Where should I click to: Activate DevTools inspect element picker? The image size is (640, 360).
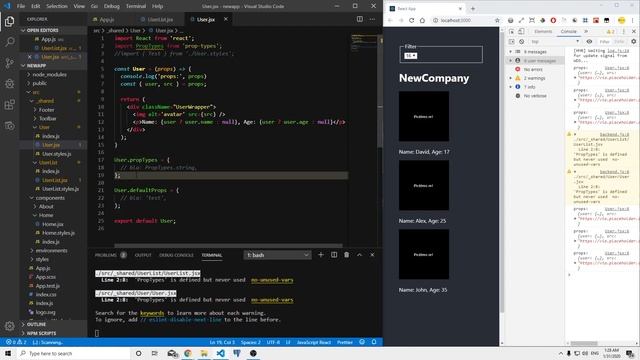(x=511, y=31)
